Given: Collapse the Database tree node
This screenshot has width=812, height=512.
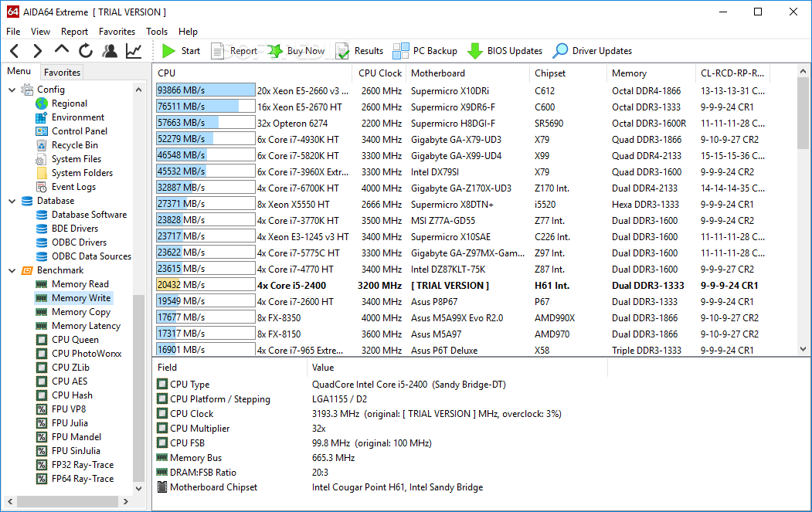Looking at the screenshot, I should point(12,201).
